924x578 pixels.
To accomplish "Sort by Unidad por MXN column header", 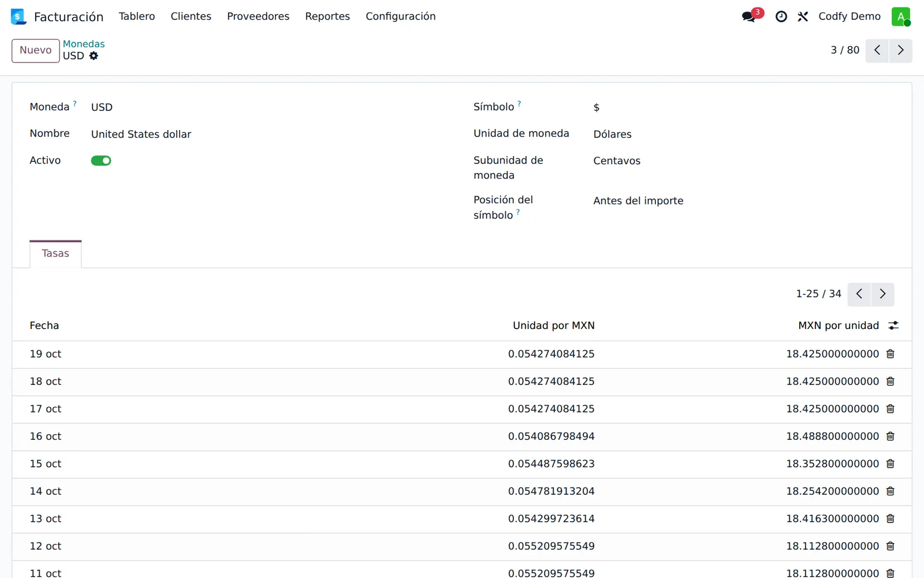I will 554,325.
